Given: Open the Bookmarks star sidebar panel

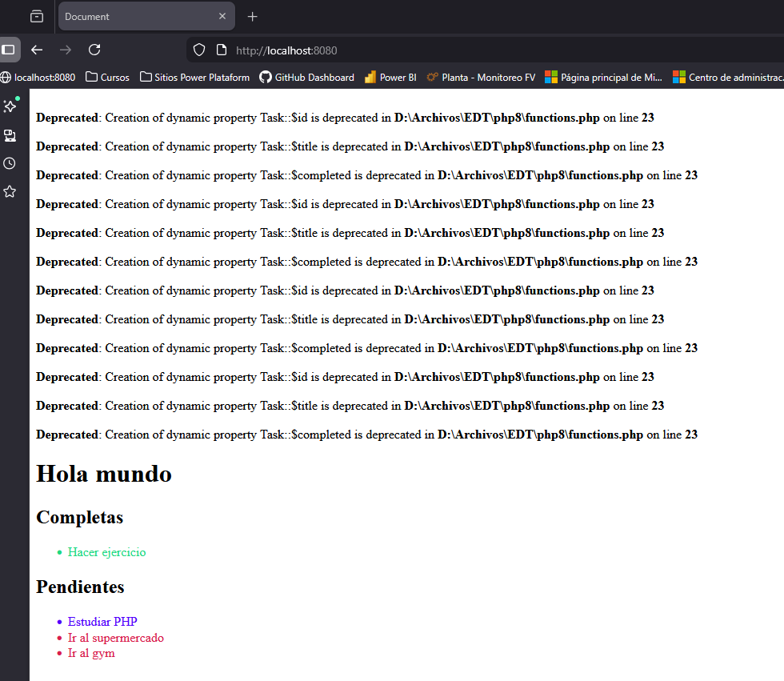Looking at the screenshot, I should point(10,191).
